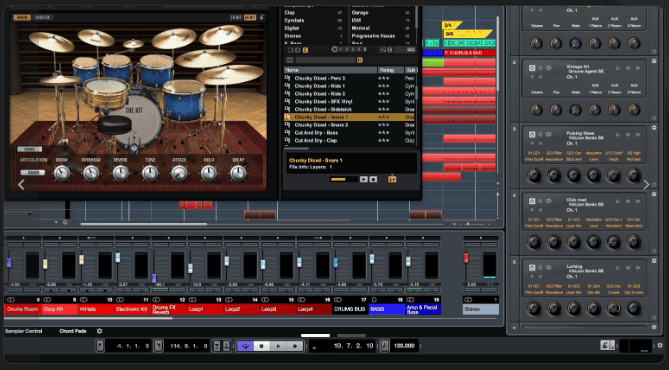Load previous preset for Lurking slot
This screenshot has width=669, height=370.
tap(628, 268)
